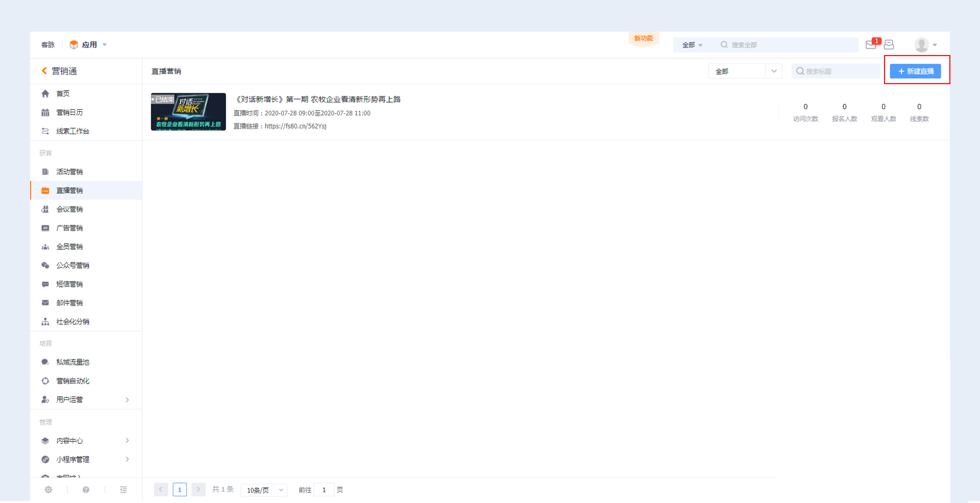This screenshot has width=980, height=503.
Task: Open the live broadcast cover thumbnail
Action: coord(188,112)
